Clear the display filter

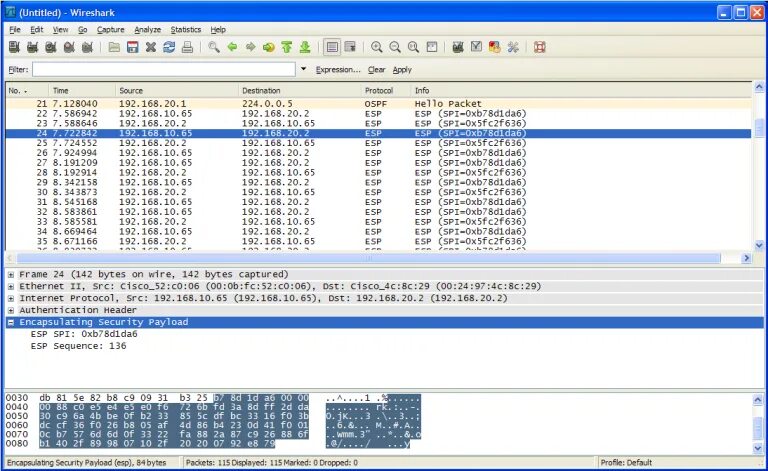coord(377,70)
